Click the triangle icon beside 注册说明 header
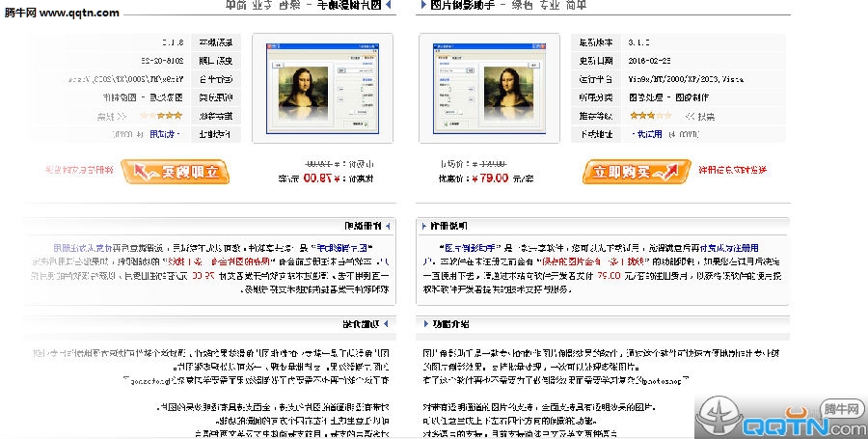The height and width of the screenshot is (439, 868). click(x=424, y=226)
